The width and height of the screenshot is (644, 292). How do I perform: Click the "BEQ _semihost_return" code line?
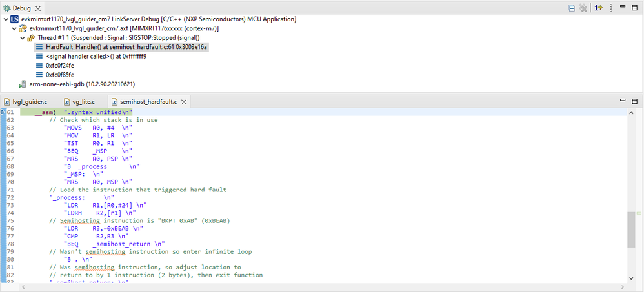click(114, 244)
